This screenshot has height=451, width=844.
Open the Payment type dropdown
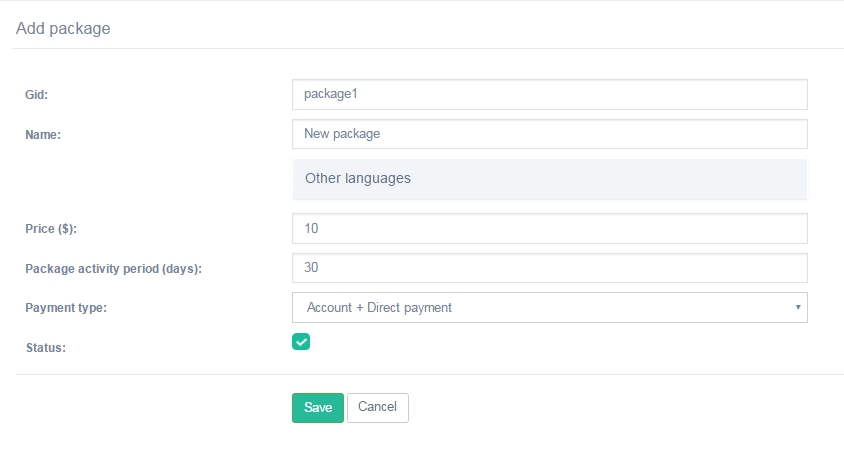[x=549, y=308]
